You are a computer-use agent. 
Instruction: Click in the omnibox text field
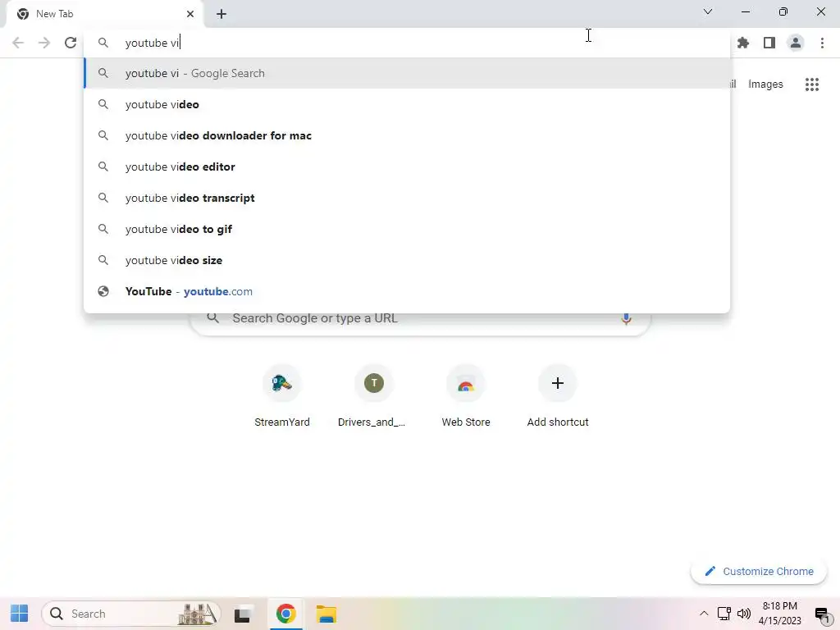(x=407, y=43)
